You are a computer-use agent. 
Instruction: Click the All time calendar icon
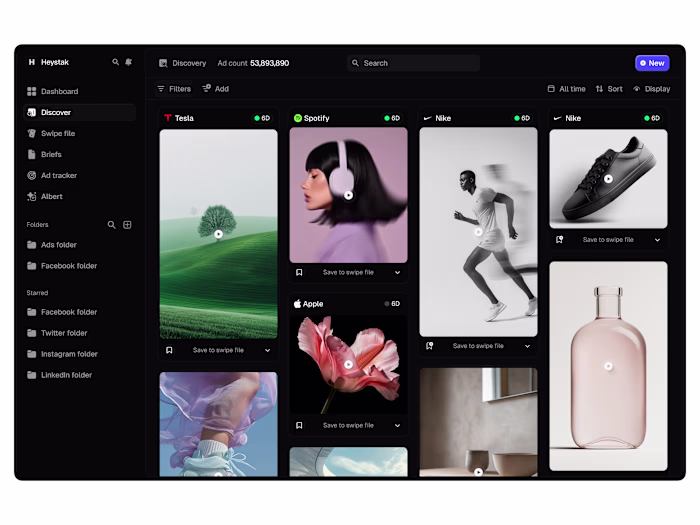551,89
